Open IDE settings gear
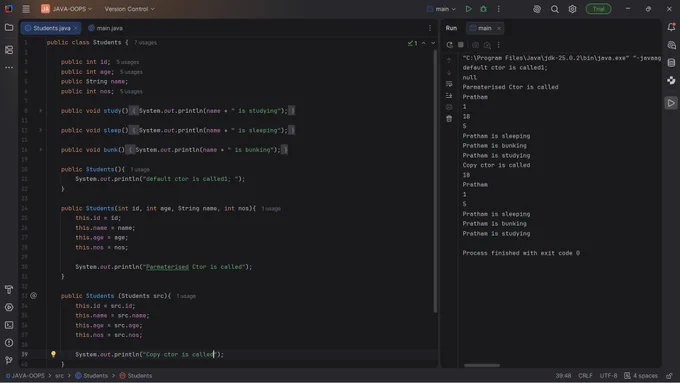 (572, 9)
